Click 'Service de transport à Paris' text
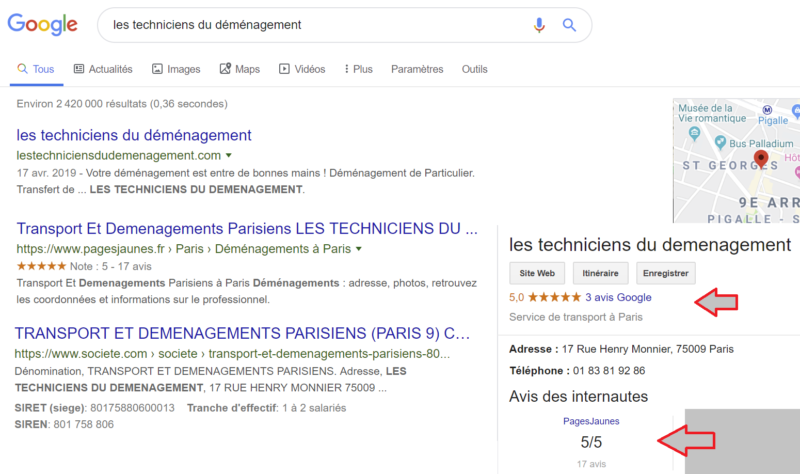Screen dimensions: 800x474 576,317
